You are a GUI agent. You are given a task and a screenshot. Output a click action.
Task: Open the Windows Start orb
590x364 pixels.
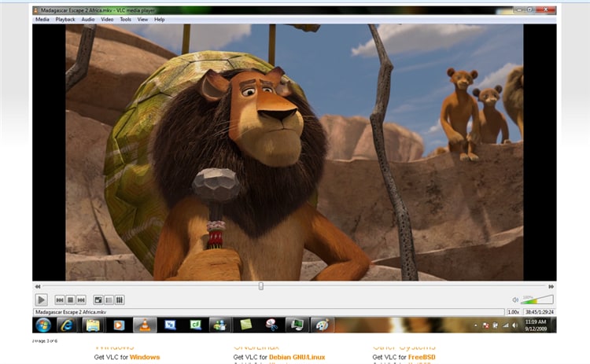click(x=43, y=325)
